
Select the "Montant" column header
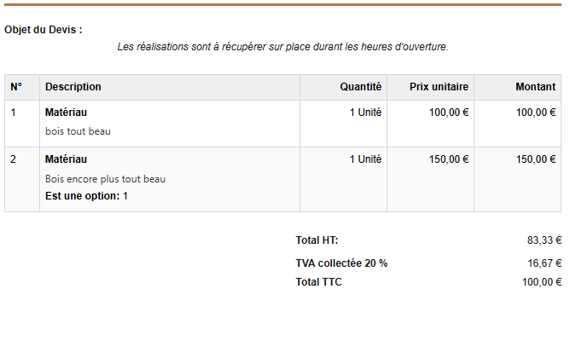click(535, 87)
